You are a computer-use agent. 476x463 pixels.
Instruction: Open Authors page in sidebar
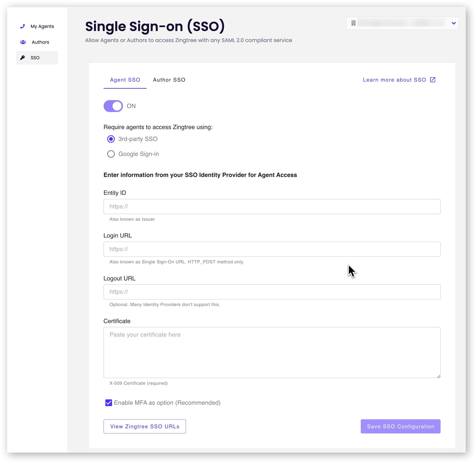pyautogui.click(x=37, y=42)
